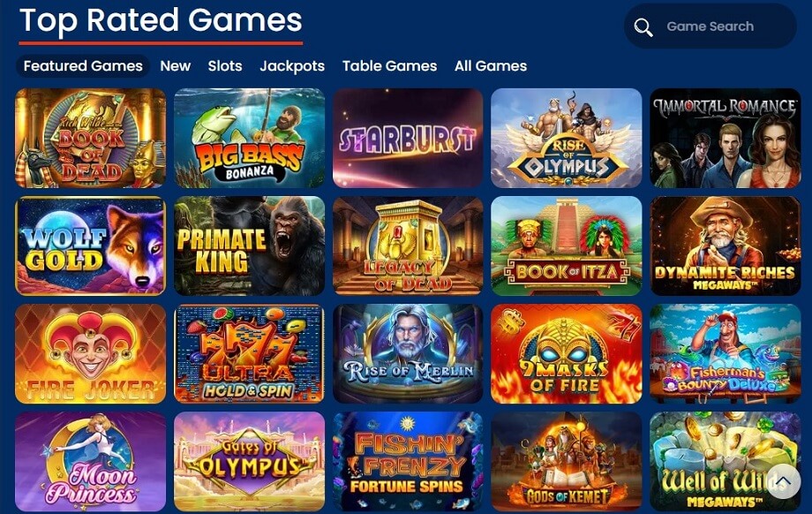Launch the Rise of Merlin game
This screenshot has height=514, width=812.
[x=408, y=353]
